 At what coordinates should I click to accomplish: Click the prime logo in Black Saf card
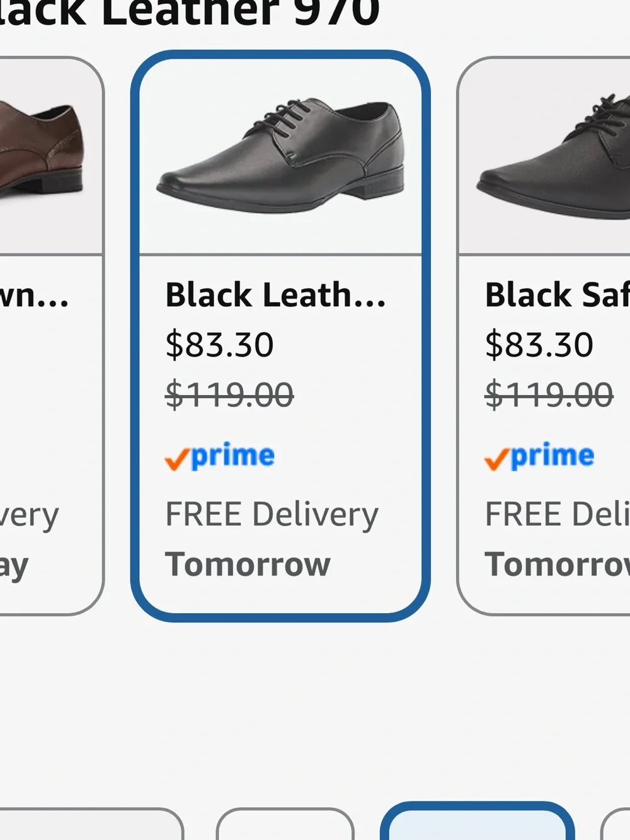539,456
